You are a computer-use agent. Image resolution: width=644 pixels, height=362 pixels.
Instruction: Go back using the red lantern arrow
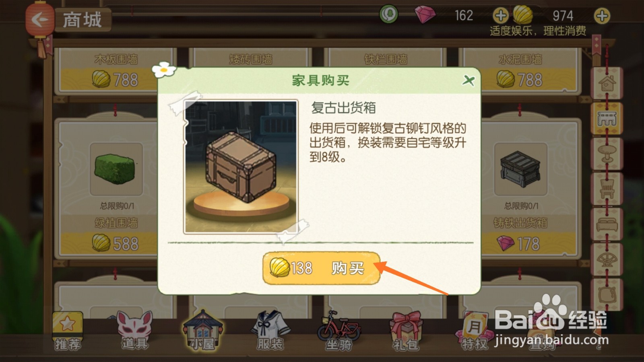coord(40,19)
